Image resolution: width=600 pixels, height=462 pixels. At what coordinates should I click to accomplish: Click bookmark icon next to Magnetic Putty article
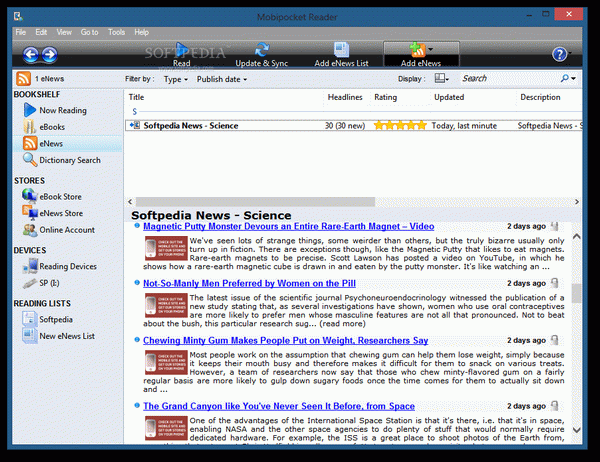(x=554, y=226)
